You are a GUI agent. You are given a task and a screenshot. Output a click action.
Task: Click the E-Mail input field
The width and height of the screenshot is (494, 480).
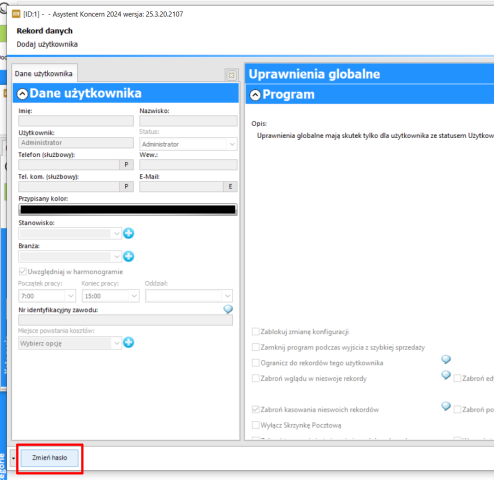[x=181, y=186]
